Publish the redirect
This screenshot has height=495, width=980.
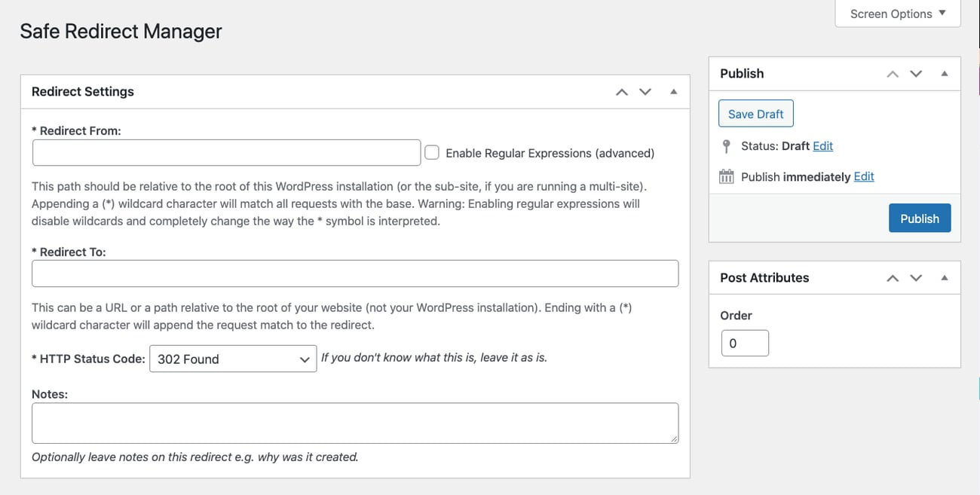point(920,218)
